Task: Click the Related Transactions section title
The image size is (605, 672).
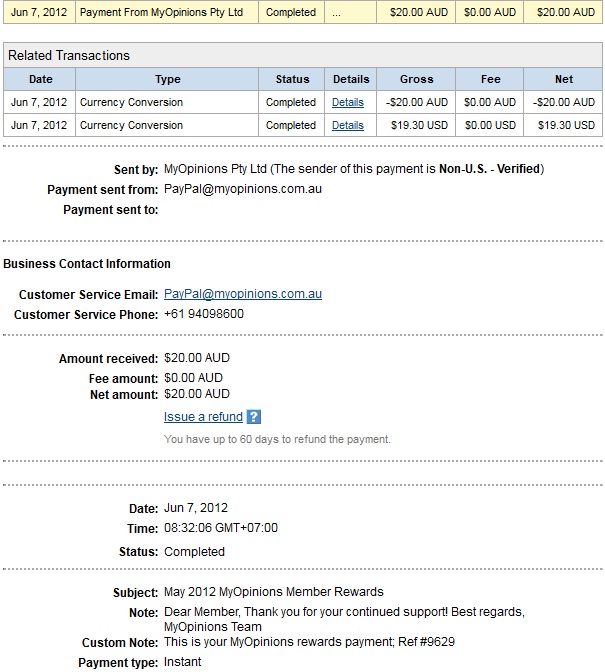Action: [69, 55]
